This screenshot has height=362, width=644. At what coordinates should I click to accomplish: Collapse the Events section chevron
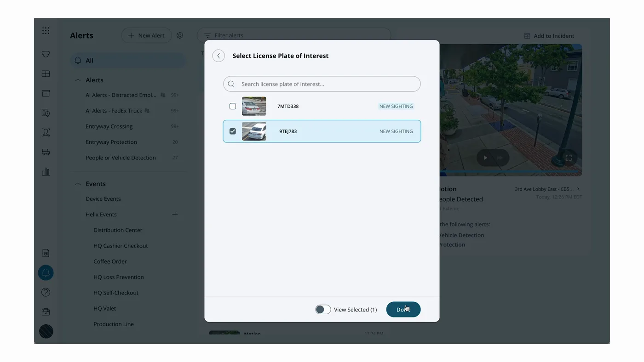pyautogui.click(x=78, y=184)
